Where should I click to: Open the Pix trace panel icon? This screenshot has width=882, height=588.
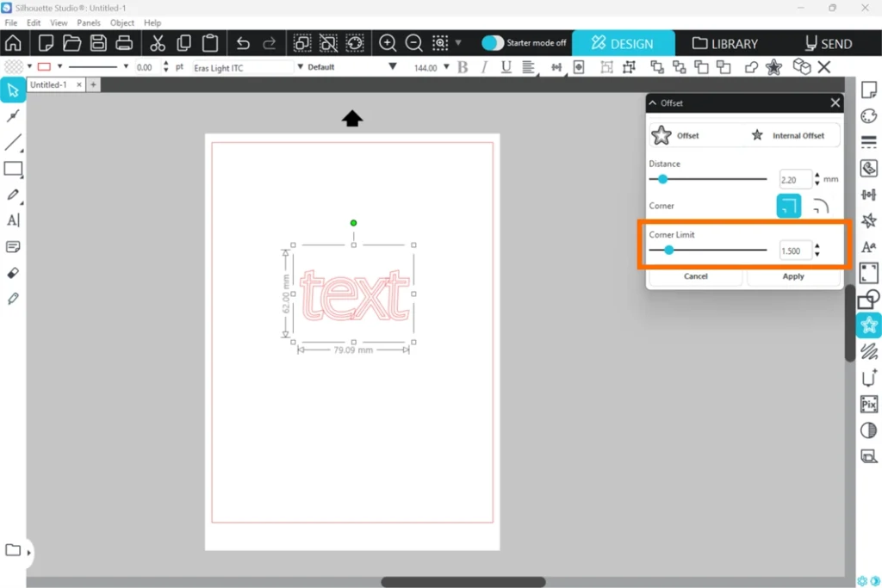pyautogui.click(x=868, y=404)
